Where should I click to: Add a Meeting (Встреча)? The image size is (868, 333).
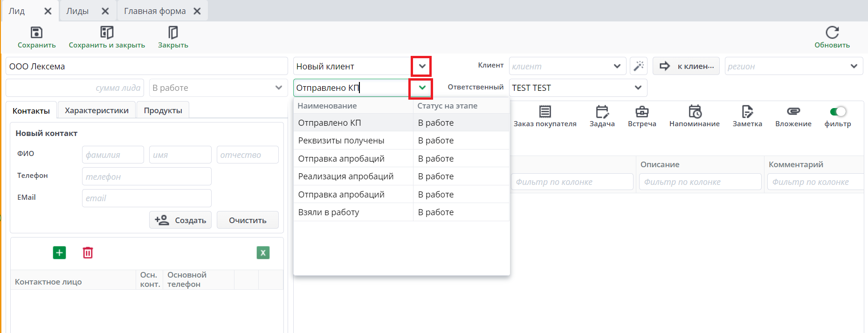642,112
